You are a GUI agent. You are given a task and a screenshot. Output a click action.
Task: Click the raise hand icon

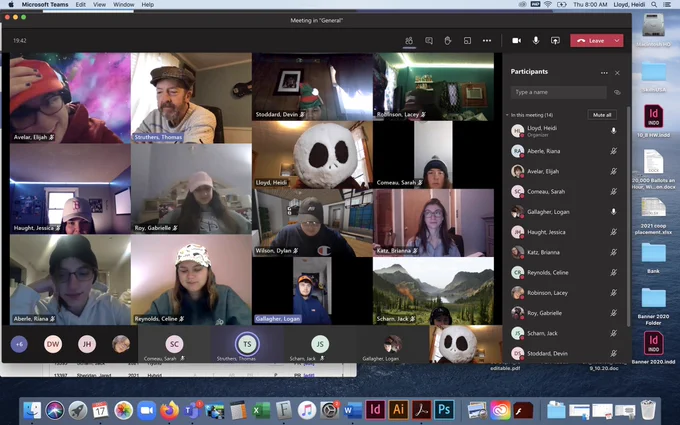448,41
